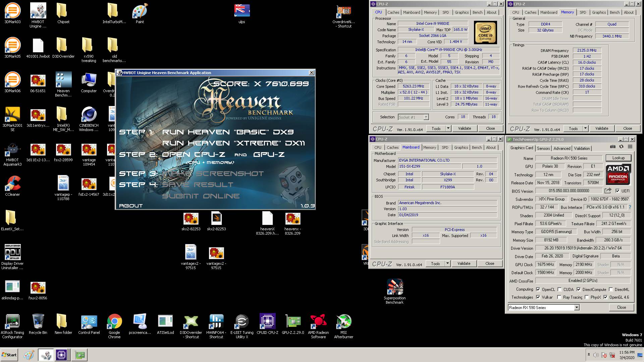Expand the Socket #1 selection dropdown
The height and width of the screenshot is (362, 644).
click(x=426, y=117)
